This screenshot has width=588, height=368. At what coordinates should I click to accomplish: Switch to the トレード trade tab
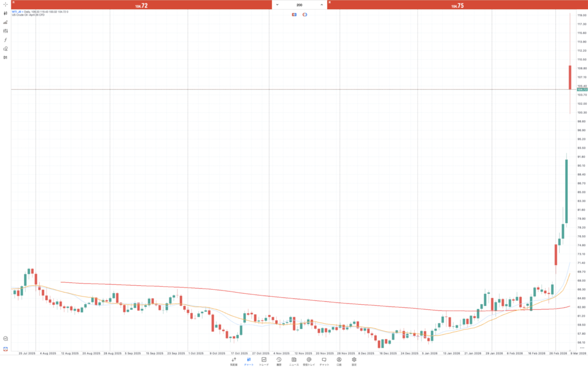(264, 361)
